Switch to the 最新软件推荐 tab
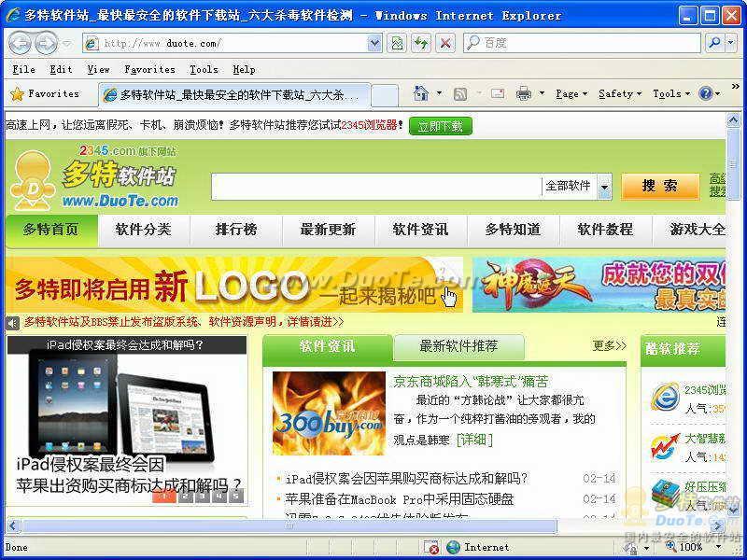 click(458, 346)
